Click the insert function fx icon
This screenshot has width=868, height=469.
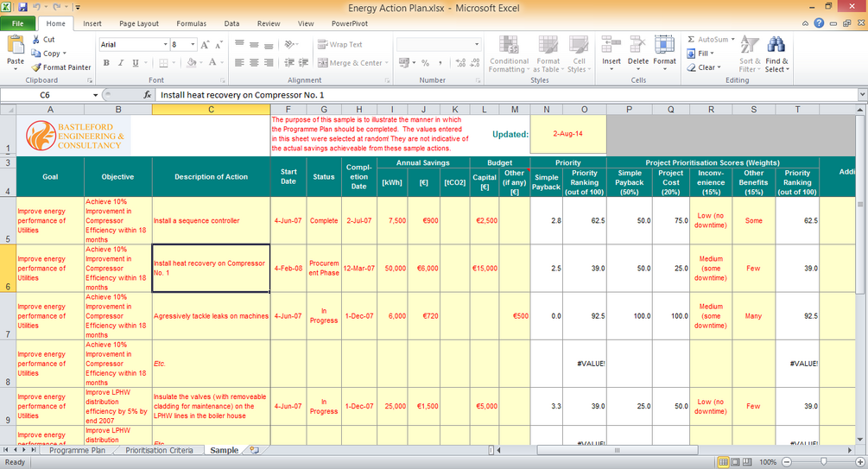[x=147, y=95]
